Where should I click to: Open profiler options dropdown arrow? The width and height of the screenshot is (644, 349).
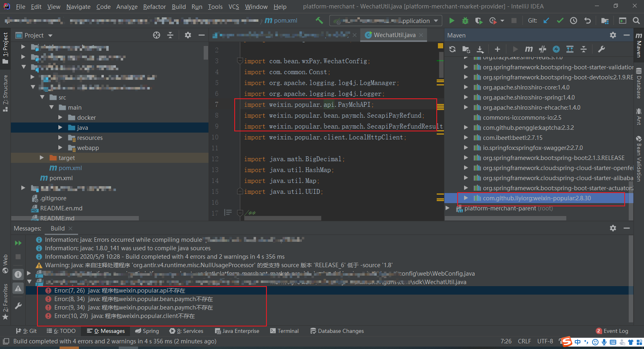pos(502,21)
